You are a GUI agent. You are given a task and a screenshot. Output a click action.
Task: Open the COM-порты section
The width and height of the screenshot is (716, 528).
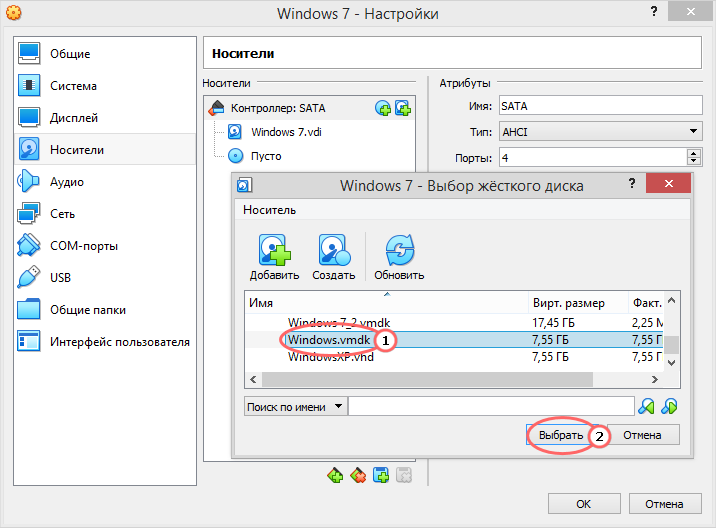[105, 245]
